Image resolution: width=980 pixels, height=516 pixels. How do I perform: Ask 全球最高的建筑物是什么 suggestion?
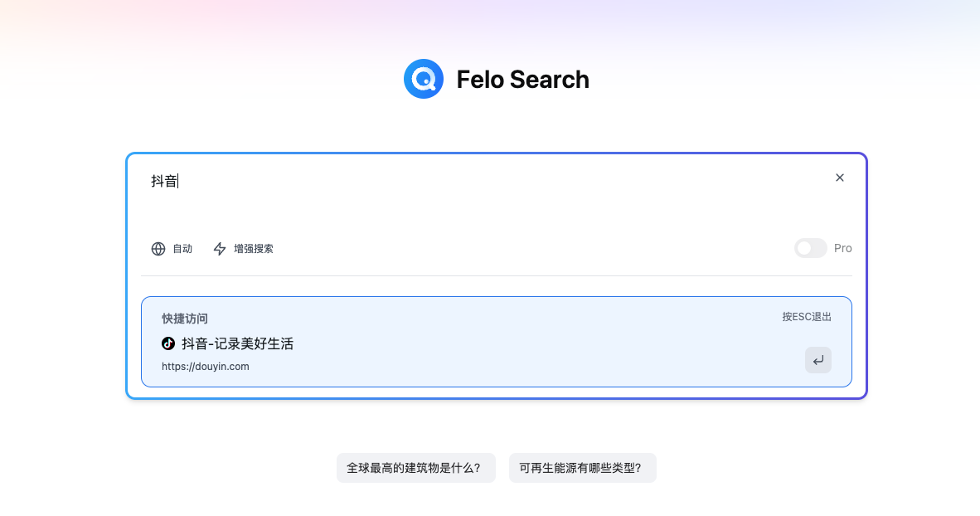tap(415, 467)
